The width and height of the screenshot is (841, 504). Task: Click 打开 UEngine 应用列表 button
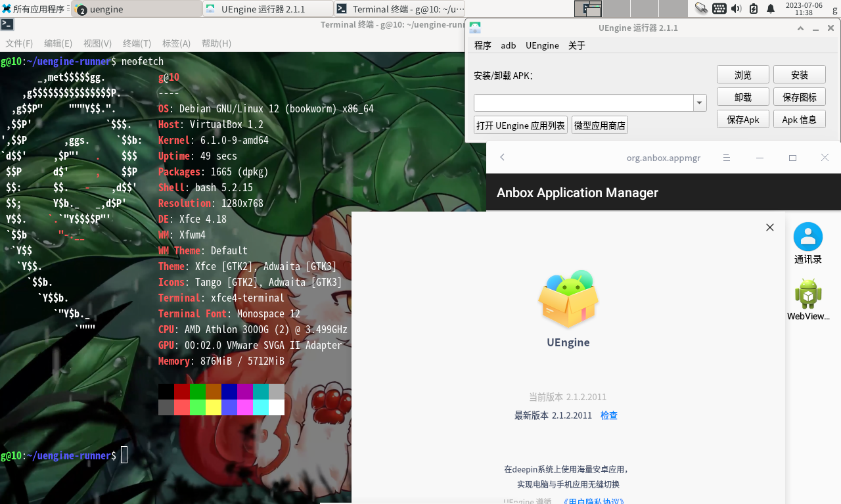tap(521, 126)
